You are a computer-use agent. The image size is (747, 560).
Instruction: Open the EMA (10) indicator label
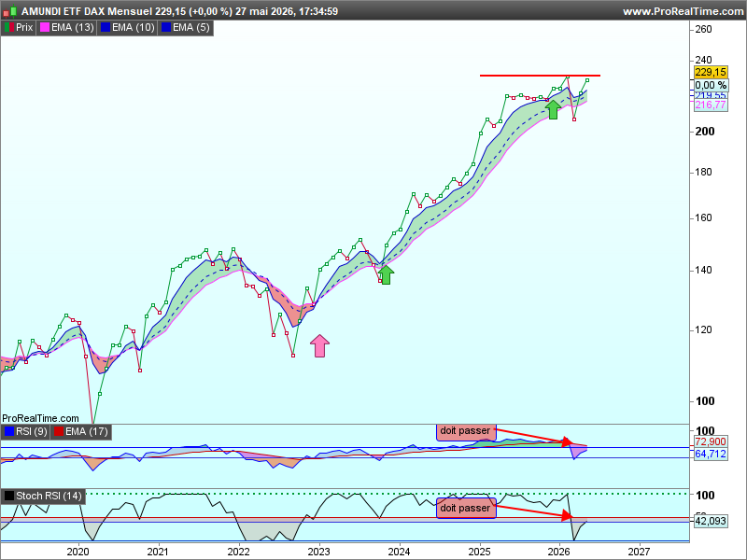pyautogui.click(x=134, y=28)
